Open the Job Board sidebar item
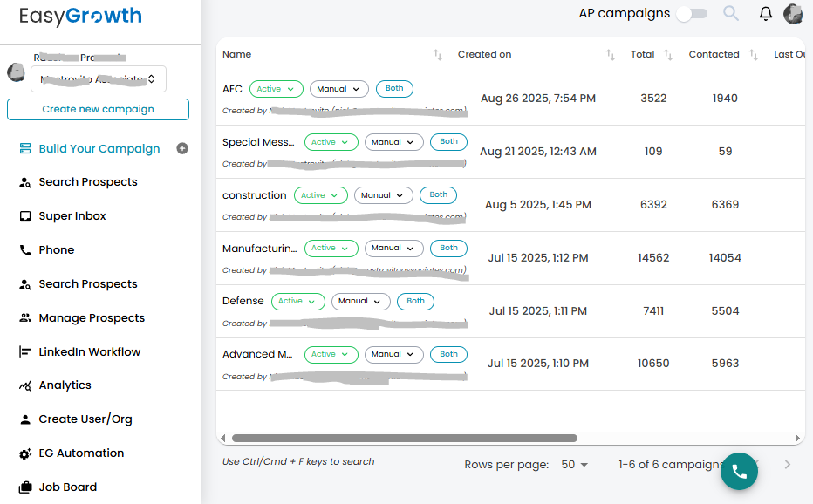 pos(67,487)
